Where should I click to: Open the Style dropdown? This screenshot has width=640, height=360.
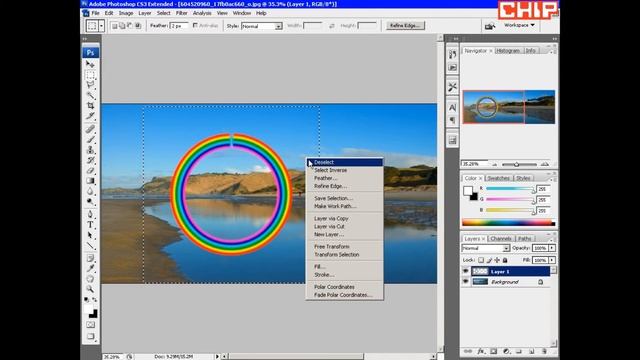point(278,26)
